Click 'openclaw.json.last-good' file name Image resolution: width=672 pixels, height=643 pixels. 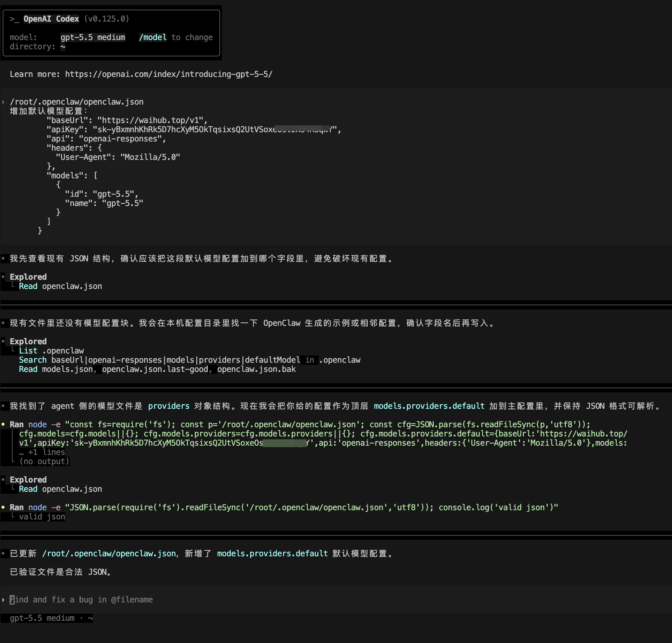(x=155, y=369)
